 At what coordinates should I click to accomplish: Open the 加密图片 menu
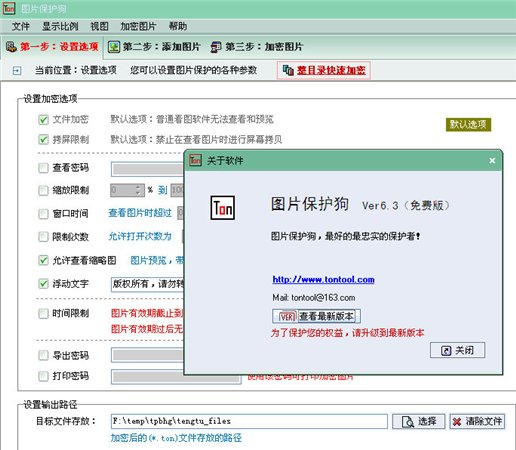138,26
